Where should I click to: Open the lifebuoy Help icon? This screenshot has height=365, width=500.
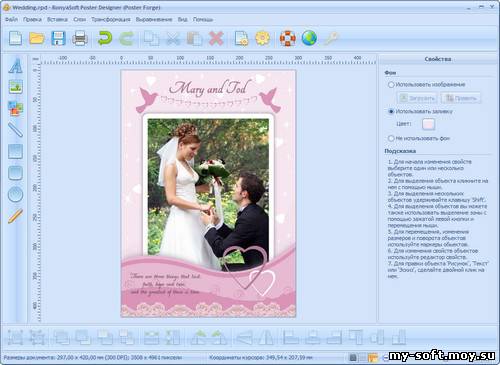click(288, 38)
